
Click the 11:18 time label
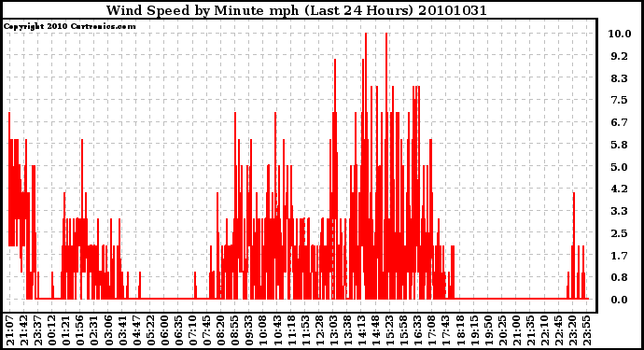290,331
